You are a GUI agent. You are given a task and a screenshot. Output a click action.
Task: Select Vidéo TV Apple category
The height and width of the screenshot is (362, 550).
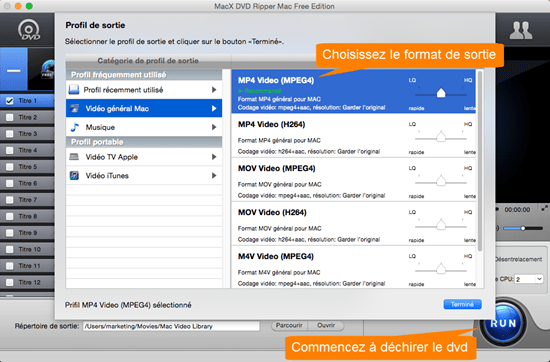click(x=144, y=157)
